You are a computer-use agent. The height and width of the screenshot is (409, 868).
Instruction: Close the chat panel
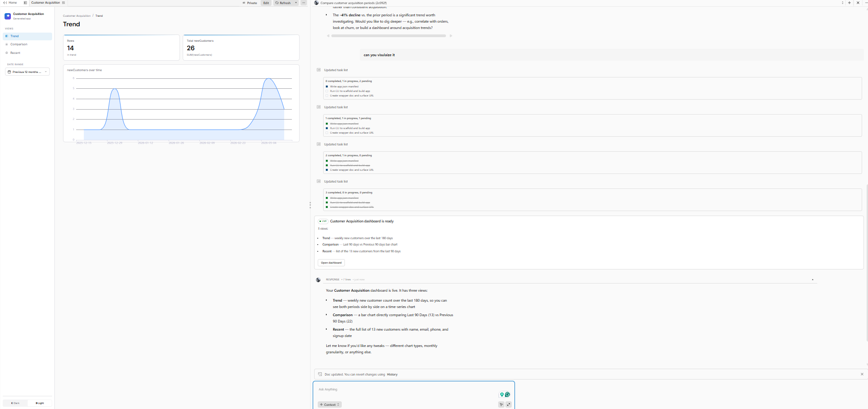point(858,3)
